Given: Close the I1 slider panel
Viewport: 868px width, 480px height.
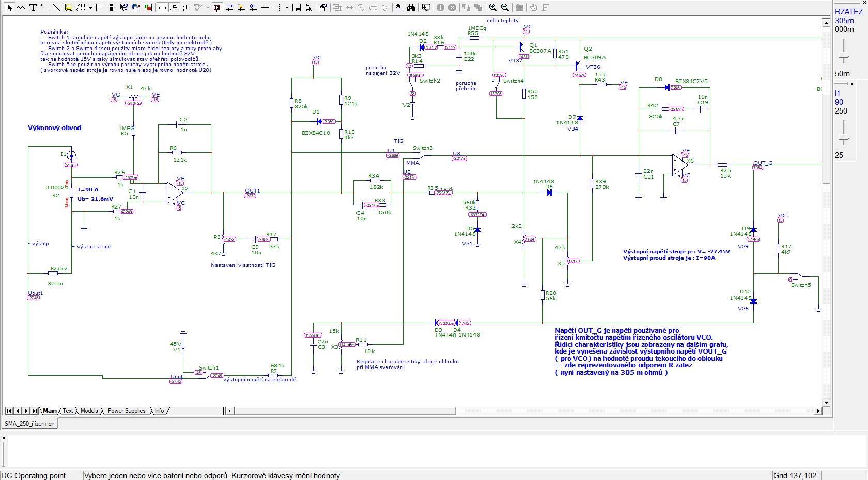Looking at the screenshot, I should 852,84.
